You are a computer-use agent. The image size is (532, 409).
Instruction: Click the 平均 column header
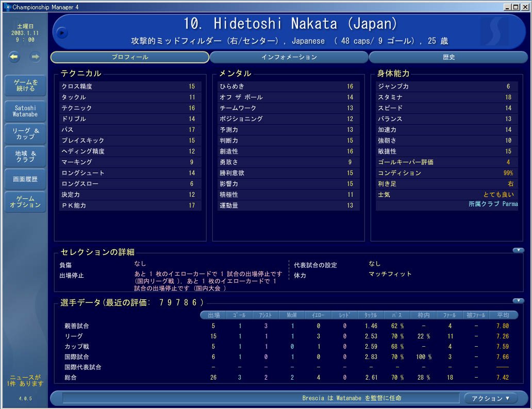503,315
